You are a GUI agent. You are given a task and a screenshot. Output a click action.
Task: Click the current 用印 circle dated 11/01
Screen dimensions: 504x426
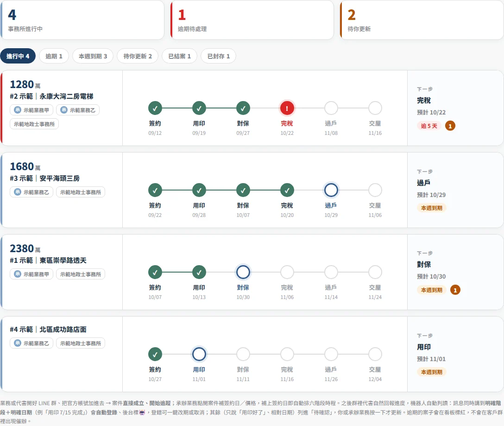(x=199, y=354)
